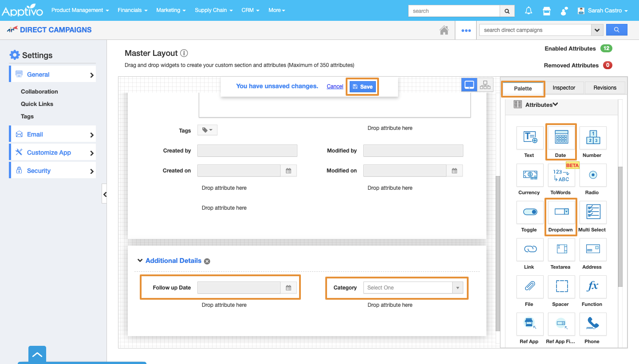Click the search direct campaigns field
Screen dimensions: 639x364
535,30
